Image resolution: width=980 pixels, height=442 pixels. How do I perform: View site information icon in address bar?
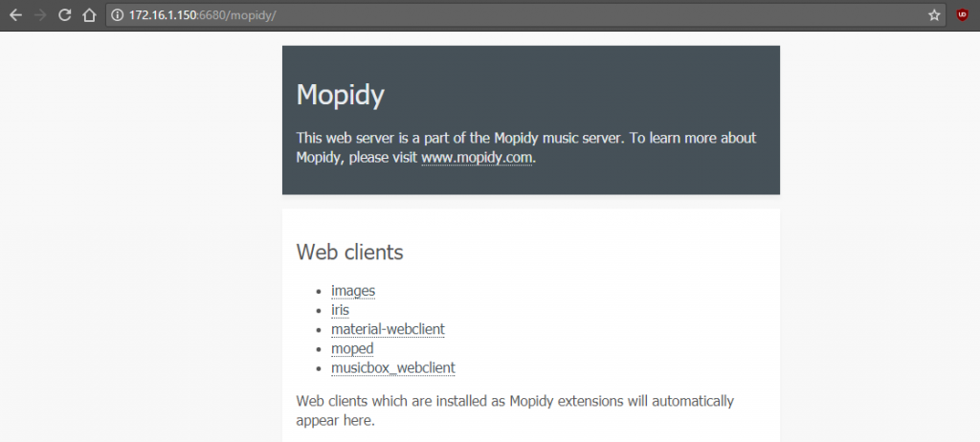tap(117, 15)
